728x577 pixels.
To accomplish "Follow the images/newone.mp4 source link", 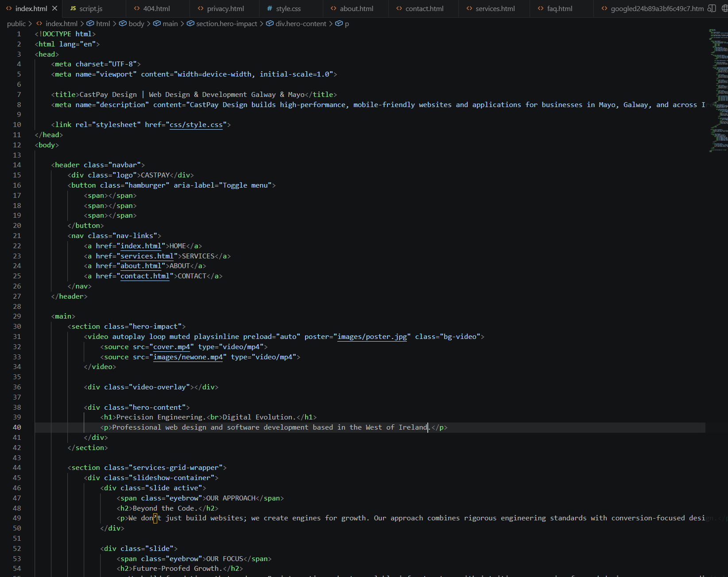I will (188, 357).
